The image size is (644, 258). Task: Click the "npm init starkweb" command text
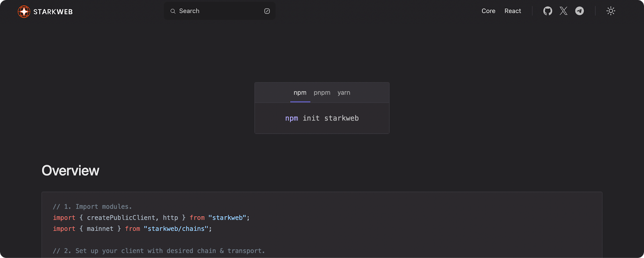pyautogui.click(x=322, y=118)
